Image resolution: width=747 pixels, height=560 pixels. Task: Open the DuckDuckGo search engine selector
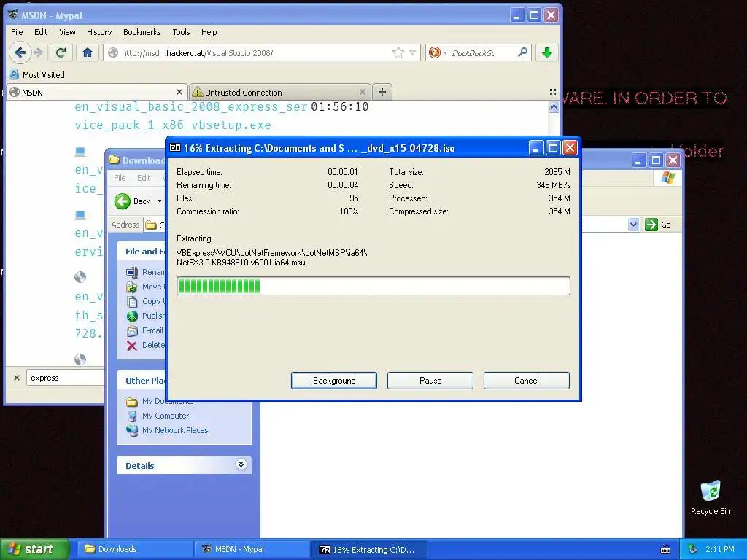438,52
